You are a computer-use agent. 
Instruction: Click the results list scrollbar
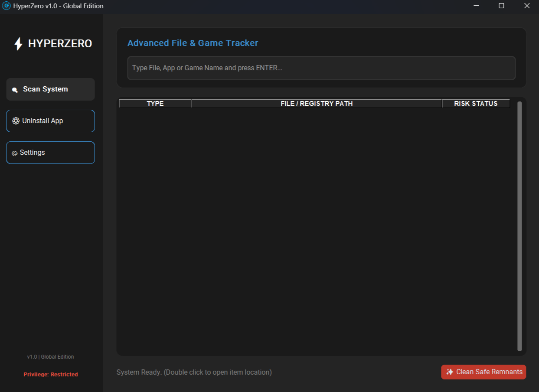tap(519, 225)
